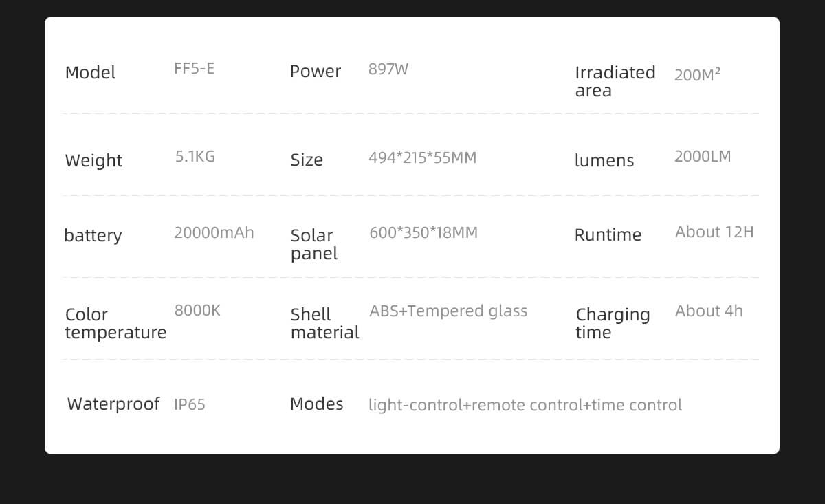Click the Solar panel label
This screenshot has width=825, height=504.
pos(313,244)
